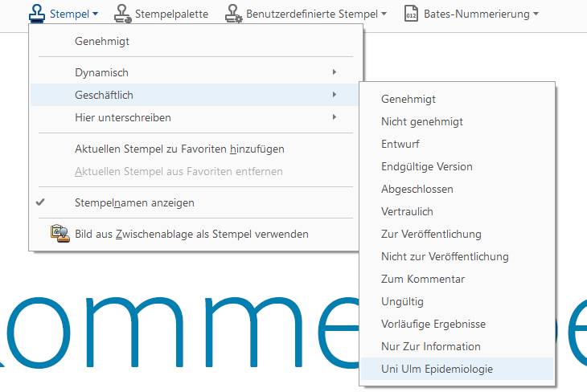Viewport: 587px width, 392px height.
Task: Click the Stempel stamp icon
Action: [x=37, y=13]
